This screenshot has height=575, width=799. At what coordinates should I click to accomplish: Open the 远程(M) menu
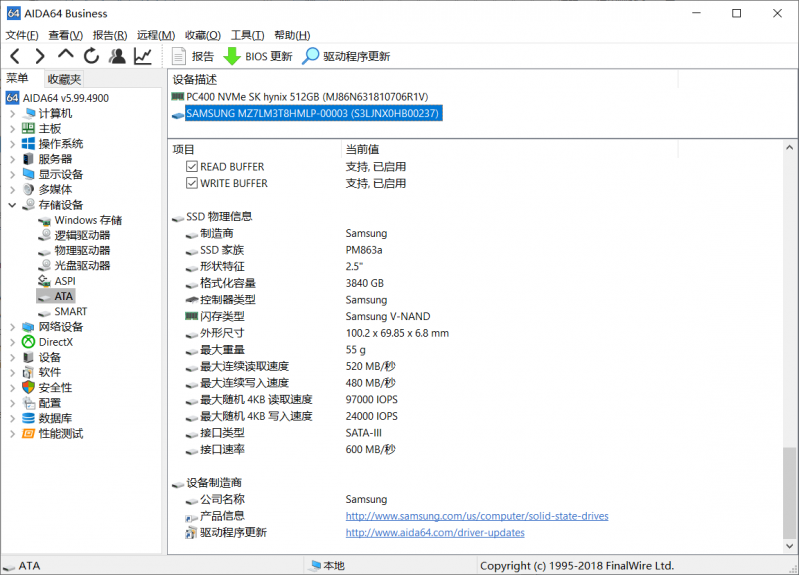(x=155, y=35)
